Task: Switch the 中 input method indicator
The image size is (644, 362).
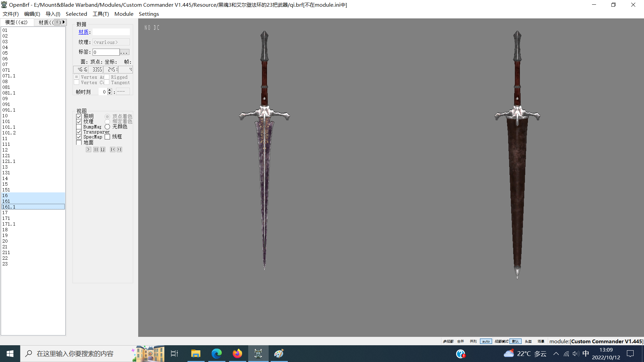Action: [x=586, y=354]
